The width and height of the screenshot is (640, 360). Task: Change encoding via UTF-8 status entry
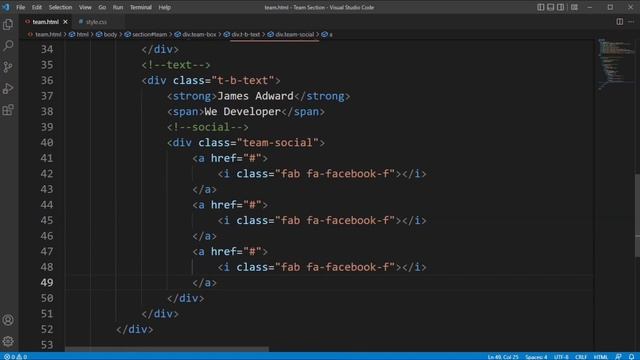pos(561,356)
